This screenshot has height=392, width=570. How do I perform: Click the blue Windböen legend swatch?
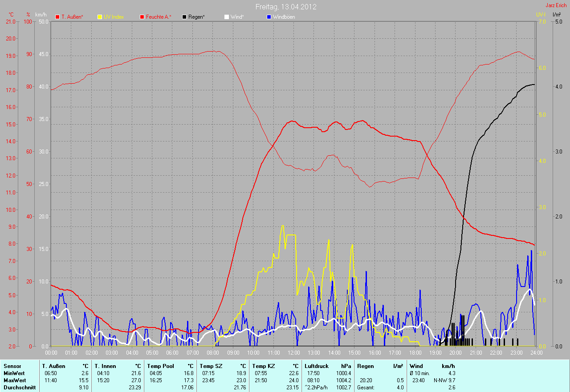coord(269,17)
